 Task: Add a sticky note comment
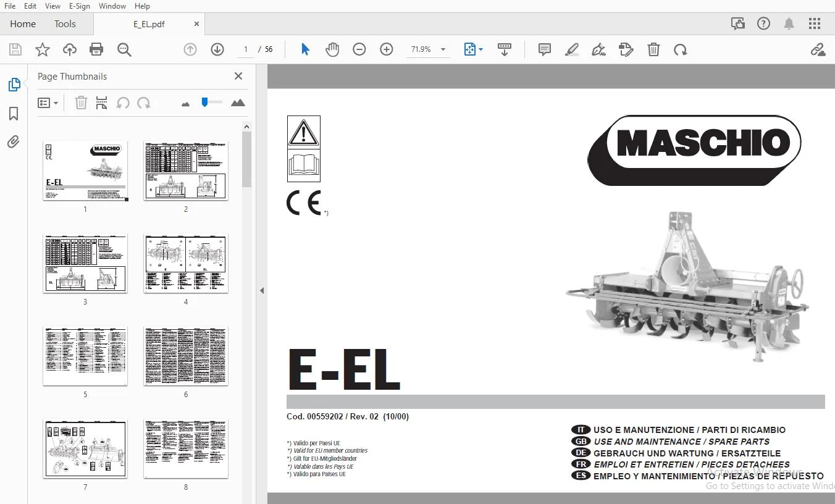[545, 50]
